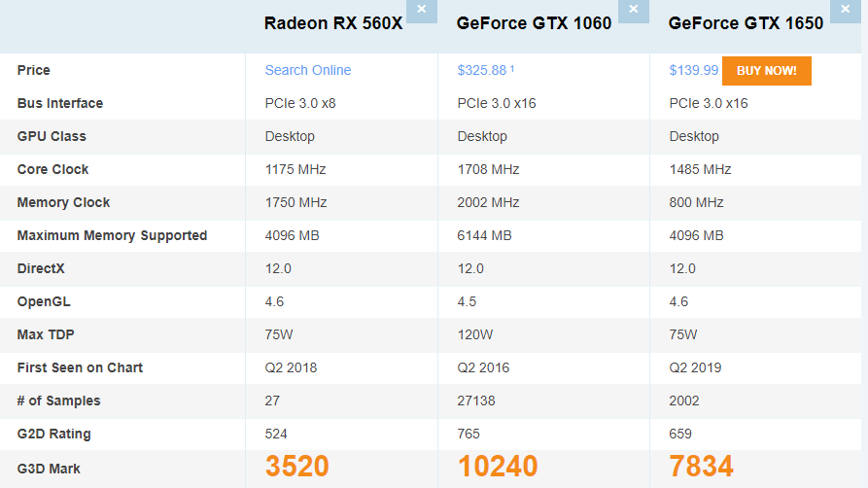The image size is (868, 488).
Task: Click the G2D Rating row label
Action: point(54,434)
